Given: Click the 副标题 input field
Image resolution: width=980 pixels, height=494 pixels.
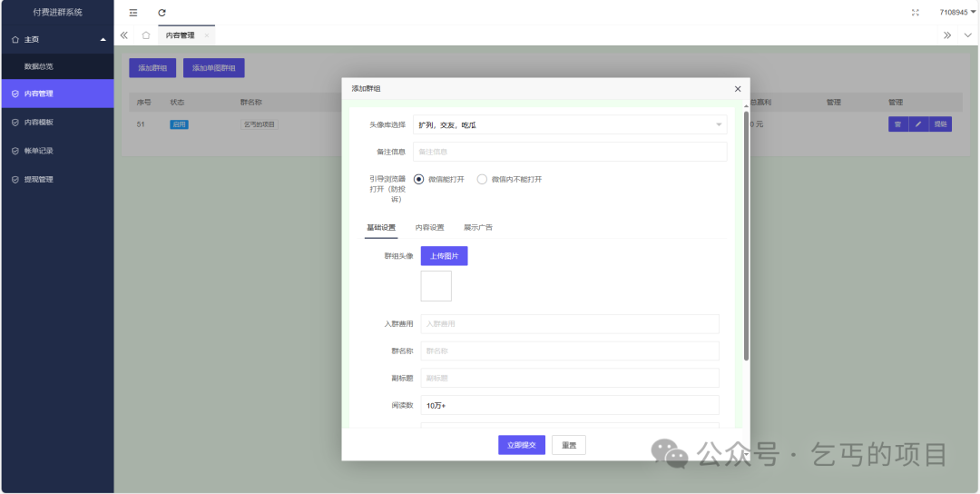Looking at the screenshot, I should [x=570, y=379].
